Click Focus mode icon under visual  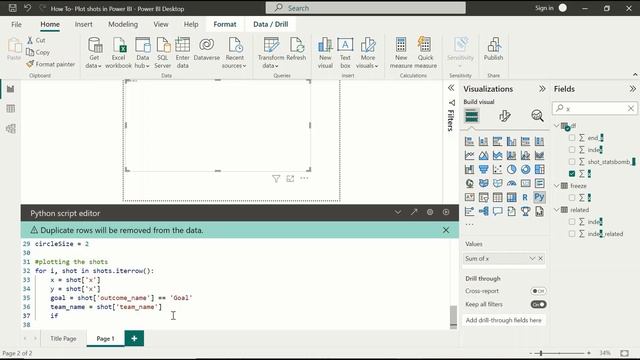tap(290, 178)
